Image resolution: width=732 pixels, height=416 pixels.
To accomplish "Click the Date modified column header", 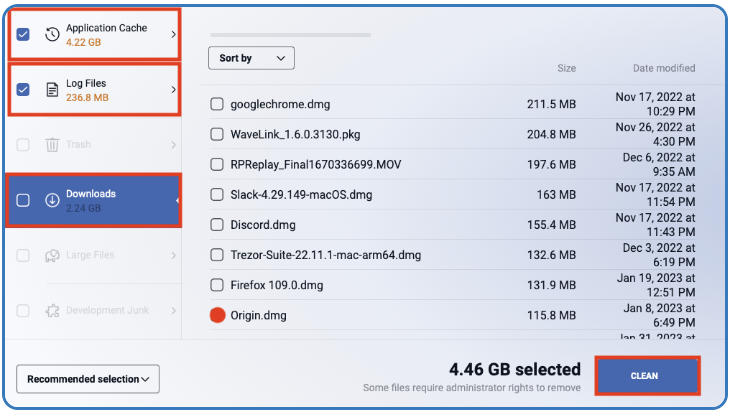I will coord(664,68).
